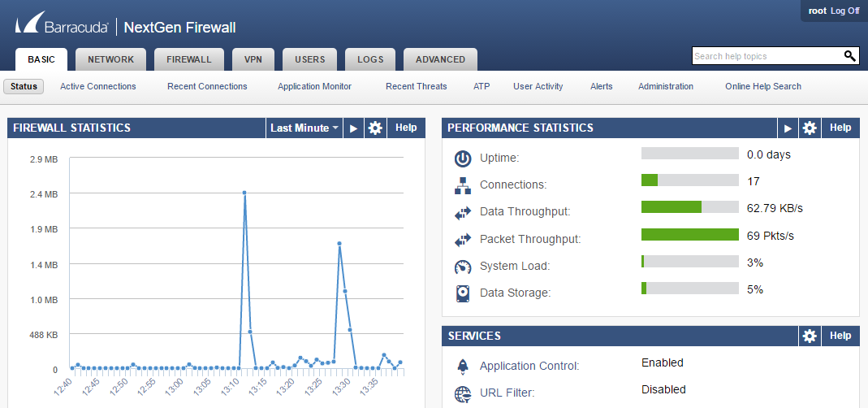Viewport: 868px width, 408px height.
Task: Click the chart peak near 13:30
Action: click(339, 243)
